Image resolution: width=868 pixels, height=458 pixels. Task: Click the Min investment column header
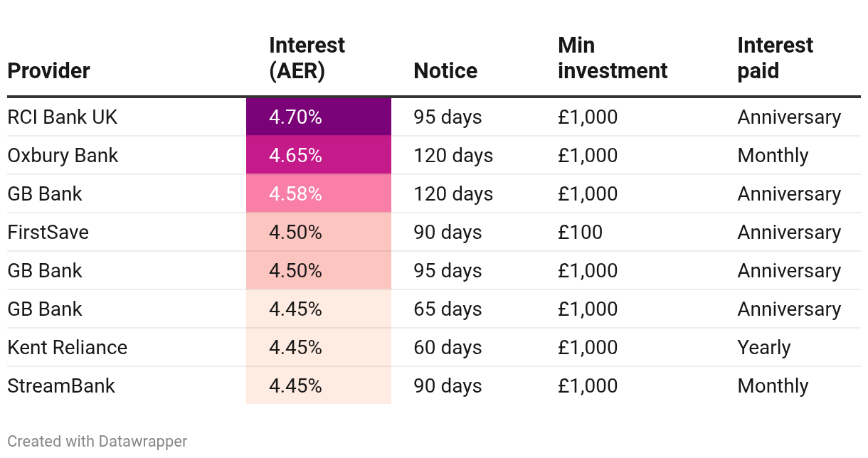613,58
